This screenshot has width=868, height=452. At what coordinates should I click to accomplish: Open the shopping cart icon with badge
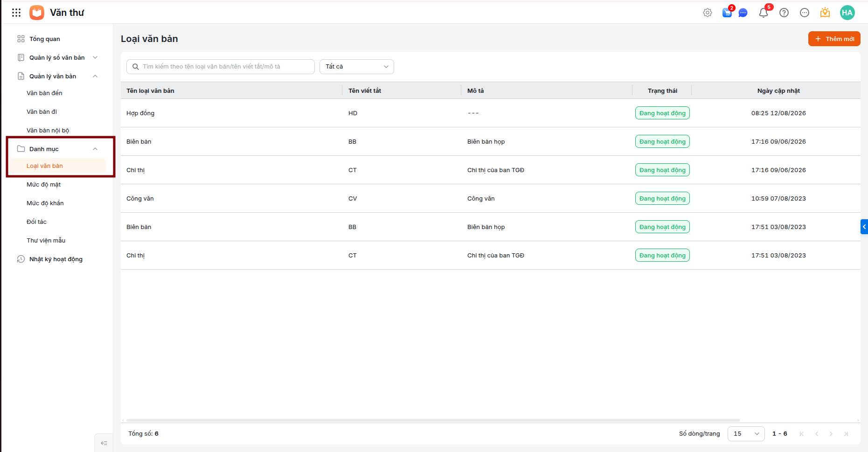[727, 13]
